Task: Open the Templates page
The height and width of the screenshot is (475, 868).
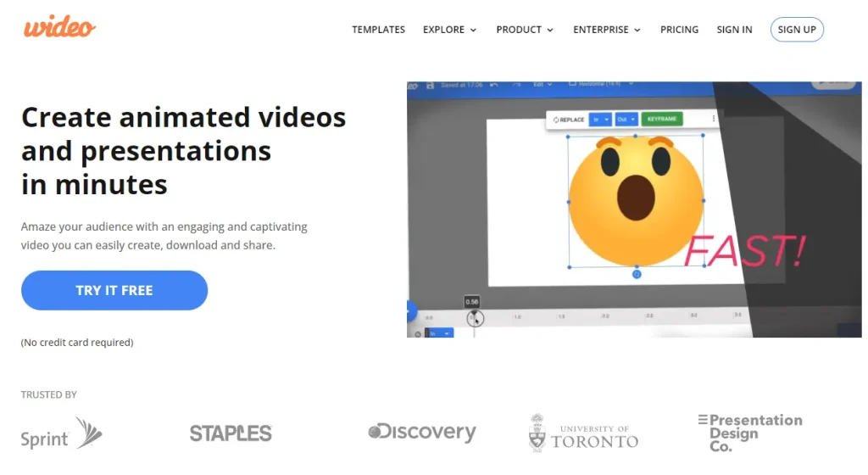Action: coord(378,30)
